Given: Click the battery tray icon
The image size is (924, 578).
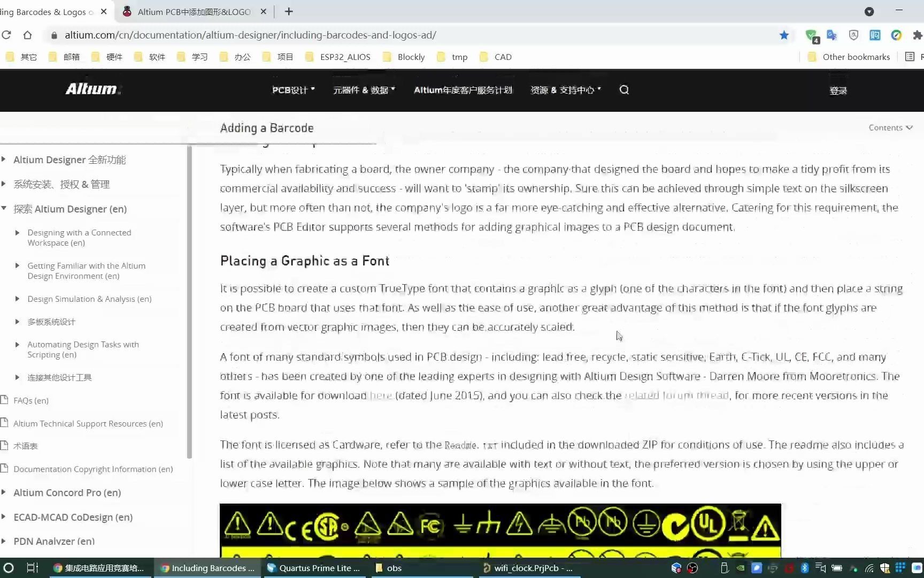Looking at the screenshot, I should click(837, 568).
